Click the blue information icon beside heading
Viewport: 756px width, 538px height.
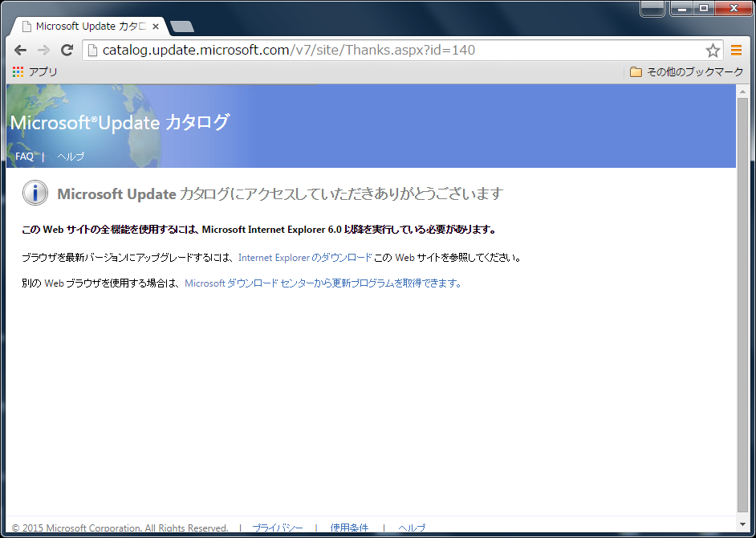[35, 193]
